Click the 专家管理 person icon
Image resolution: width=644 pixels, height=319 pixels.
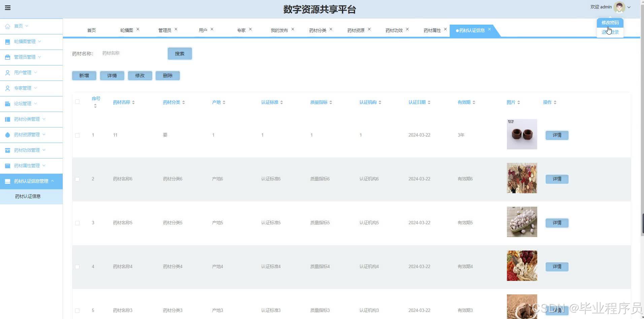coord(7,88)
